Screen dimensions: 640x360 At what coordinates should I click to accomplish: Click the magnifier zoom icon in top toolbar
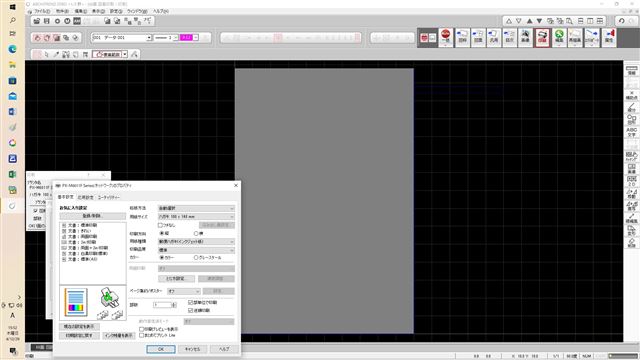(569, 21)
